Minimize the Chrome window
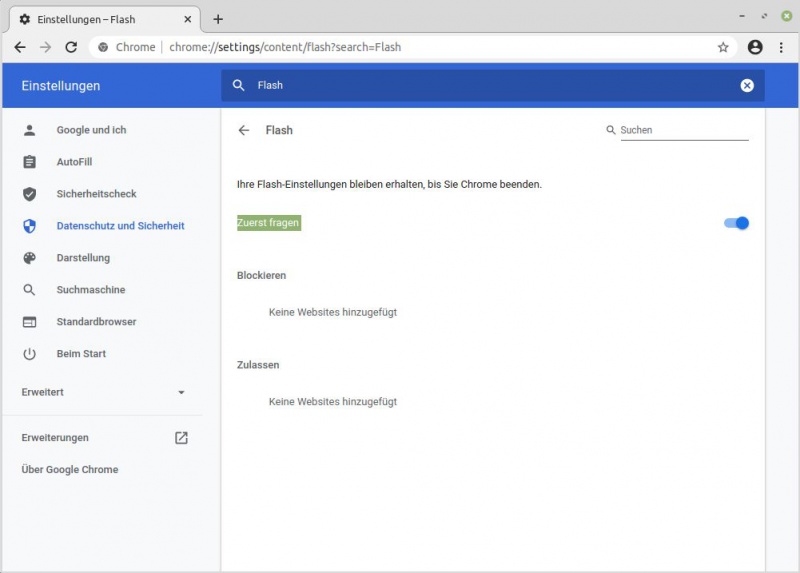800x573 pixels. click(742, 16)
